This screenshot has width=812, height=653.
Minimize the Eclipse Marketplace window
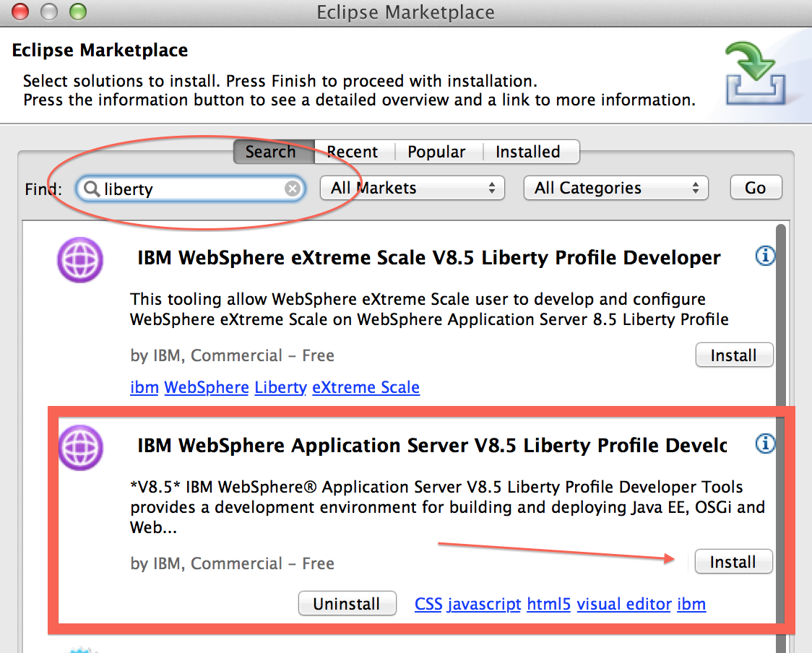tap(49, 12)
